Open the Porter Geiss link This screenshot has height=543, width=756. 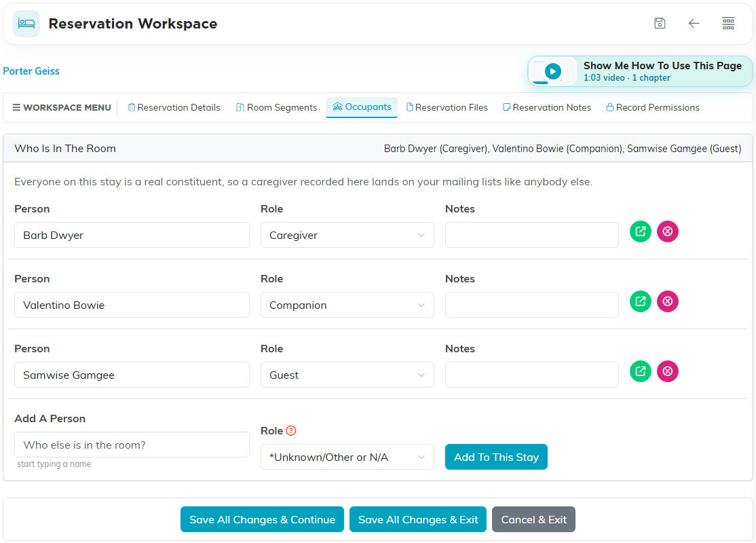coord(31,71)
